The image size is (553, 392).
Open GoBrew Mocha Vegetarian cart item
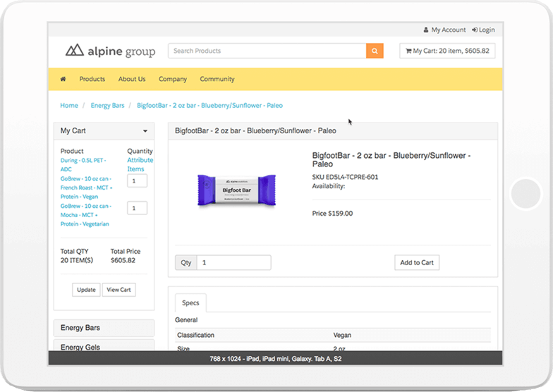click(86, 215)
